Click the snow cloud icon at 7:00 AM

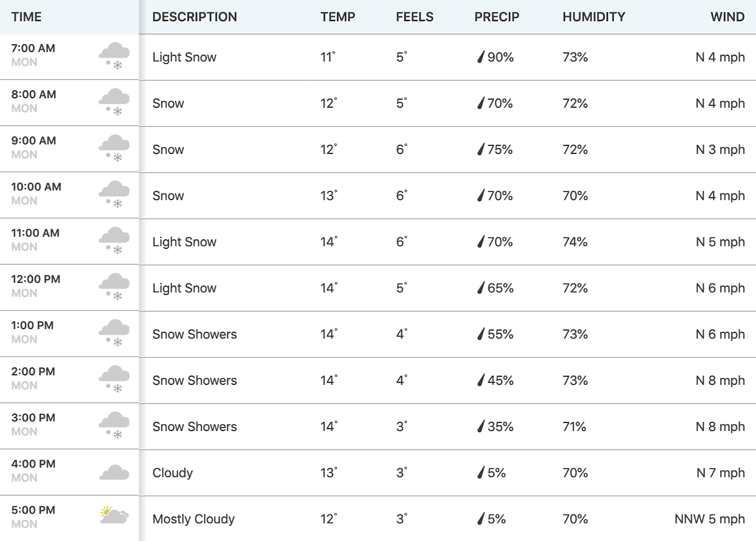pos(114,56)
